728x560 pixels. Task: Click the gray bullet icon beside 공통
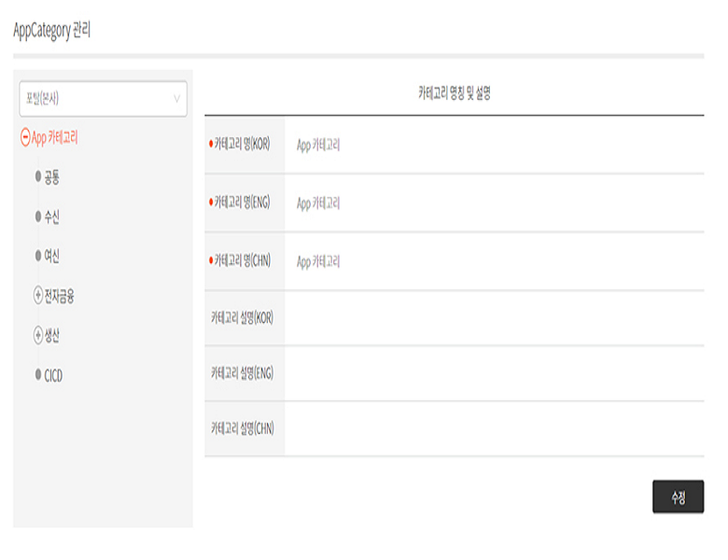tap(38, 177)
